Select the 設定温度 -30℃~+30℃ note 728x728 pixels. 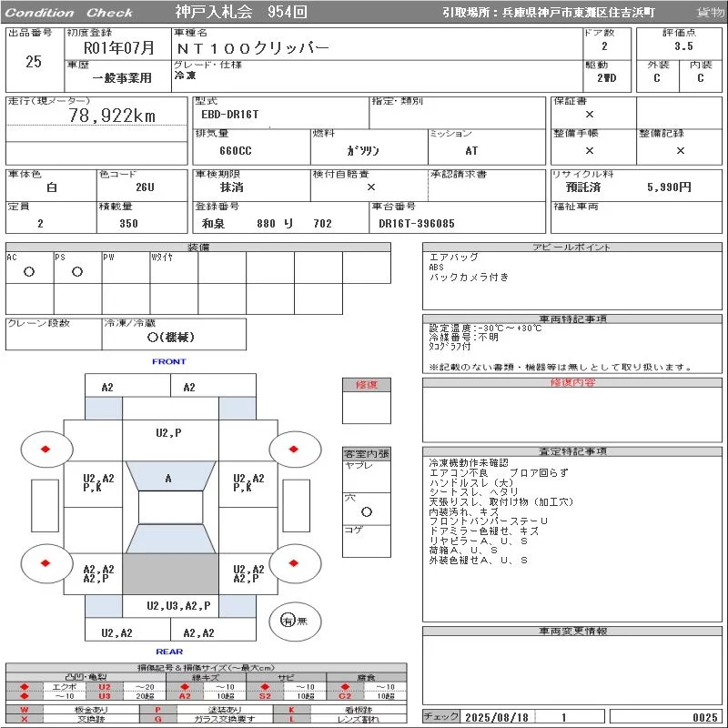[x=485, y=328]
